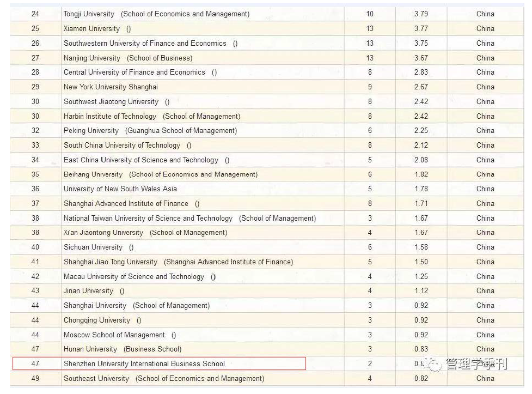This screenshot has height=394, width=532.
Task: Click the Sichuan University name
Action: click(x=99, y=247)
